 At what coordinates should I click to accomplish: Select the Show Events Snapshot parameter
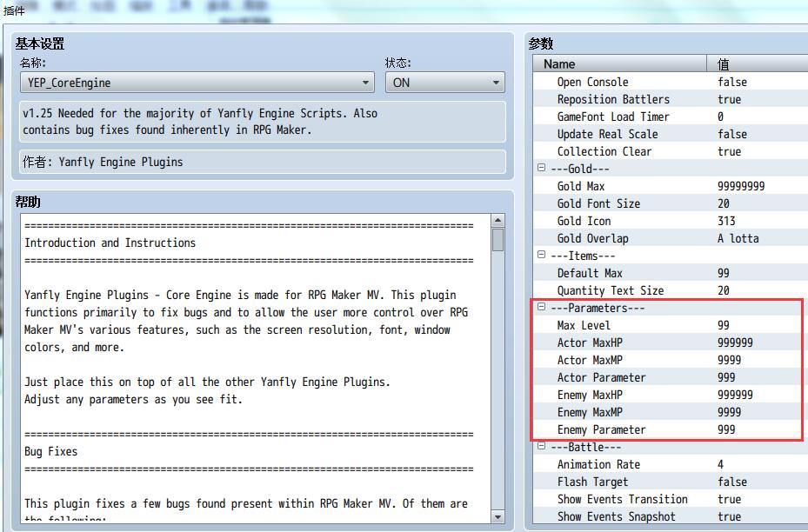tap(671, 517)
